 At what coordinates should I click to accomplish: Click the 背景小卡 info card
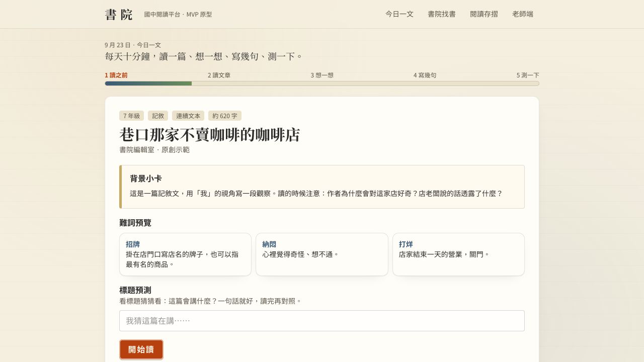[x=322, y=187]
